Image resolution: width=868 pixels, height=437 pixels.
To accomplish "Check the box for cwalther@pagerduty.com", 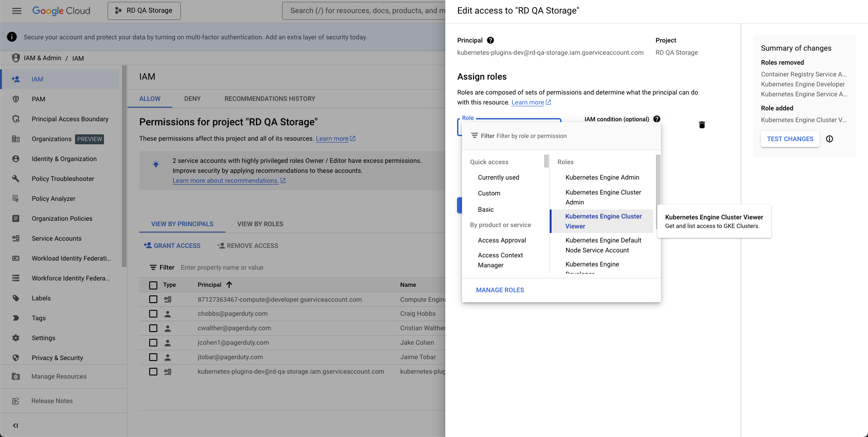I will pos(153,328).
